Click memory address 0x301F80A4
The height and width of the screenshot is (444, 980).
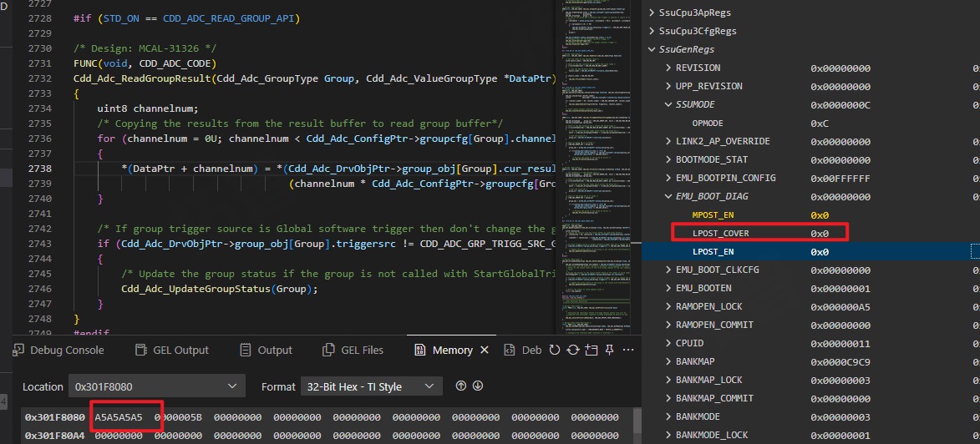(55, 435)
